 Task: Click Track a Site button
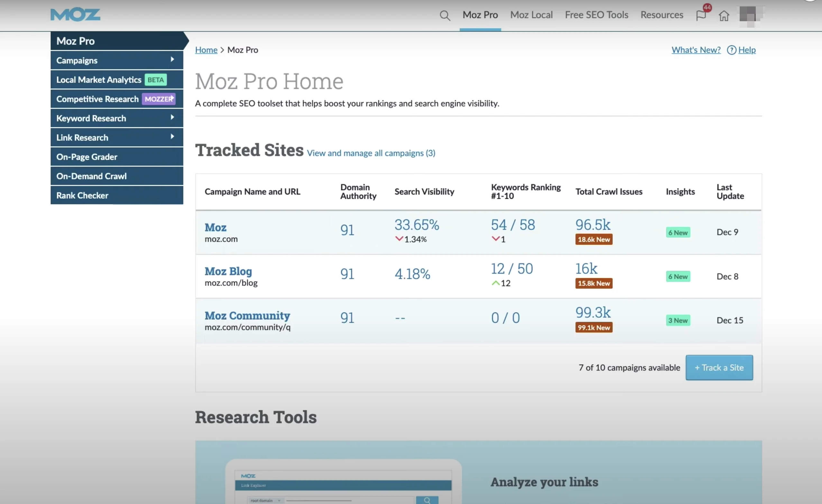coord(719,368)
